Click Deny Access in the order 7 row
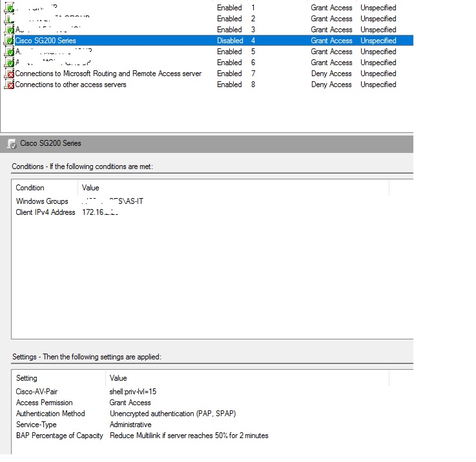 [331, 74]
